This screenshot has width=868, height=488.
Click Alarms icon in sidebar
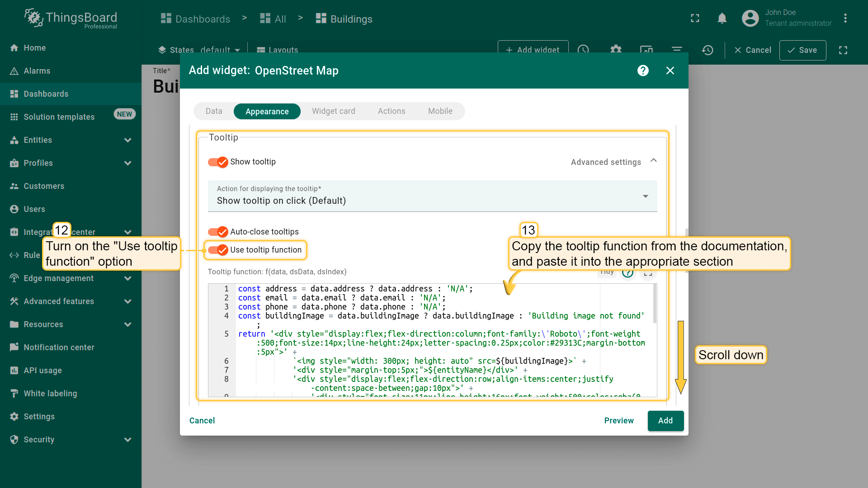[14, 71]
